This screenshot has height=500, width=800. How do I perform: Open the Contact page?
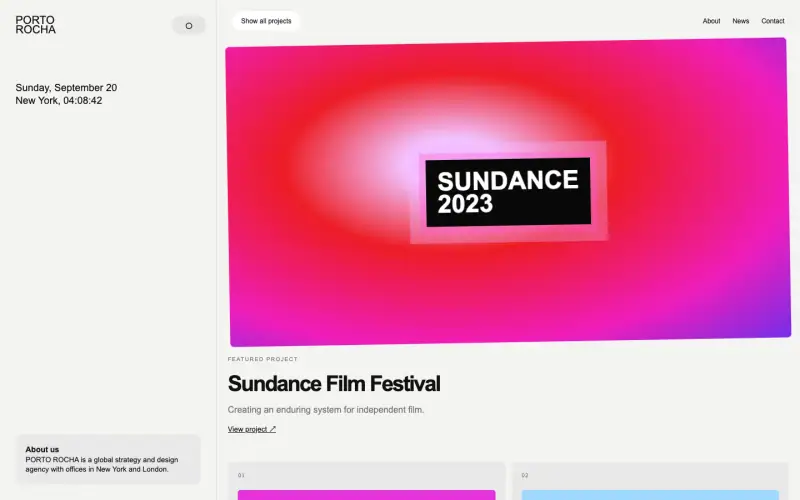click(x=772, y=21)
